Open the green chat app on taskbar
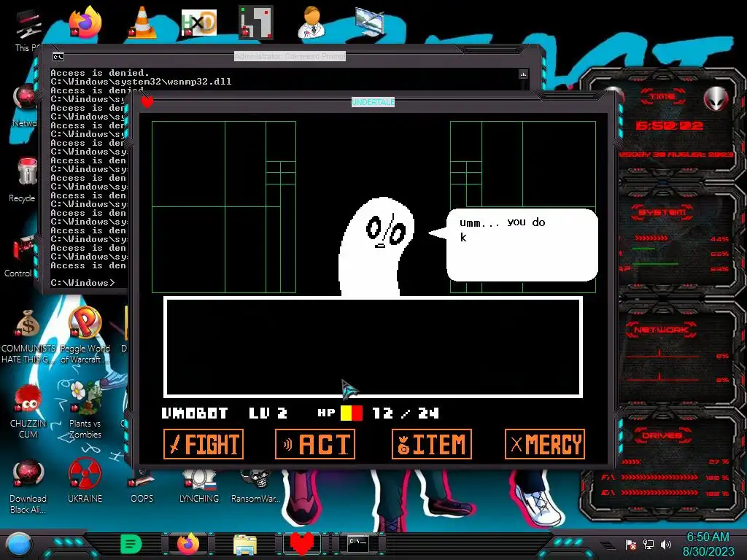Screen dimensions: 747x560 131,544
